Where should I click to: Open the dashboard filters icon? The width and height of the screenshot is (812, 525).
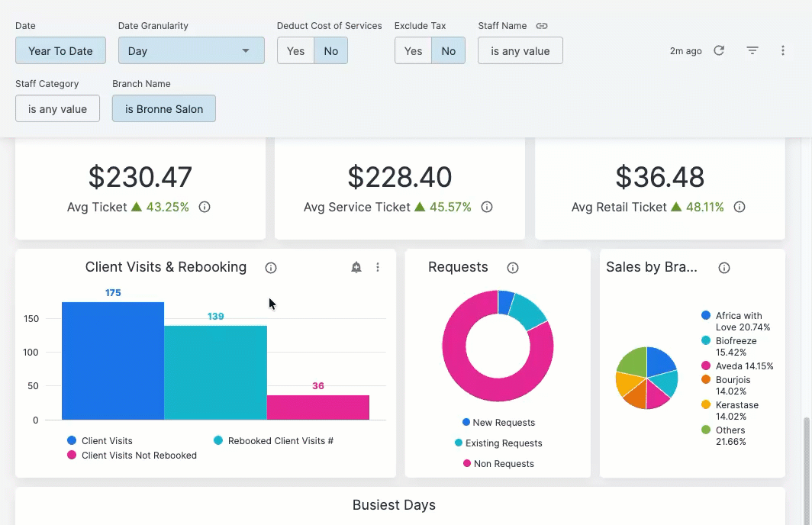pyautogui.click(x=752, y=50)
